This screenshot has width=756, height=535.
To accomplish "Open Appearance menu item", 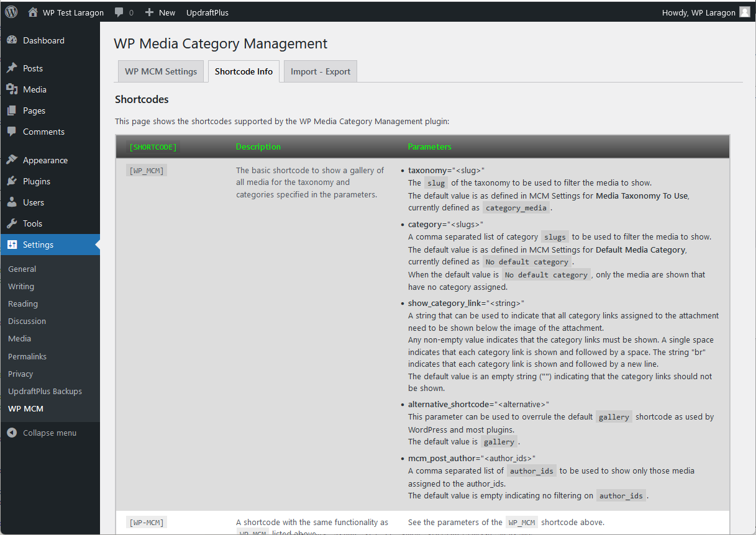I will click(50, 160).
